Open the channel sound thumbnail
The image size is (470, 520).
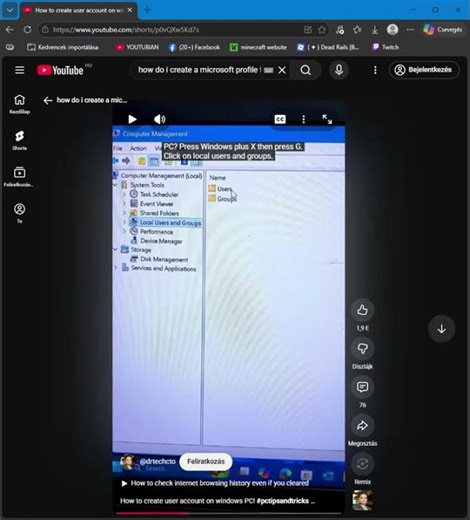tap(362, 500)
